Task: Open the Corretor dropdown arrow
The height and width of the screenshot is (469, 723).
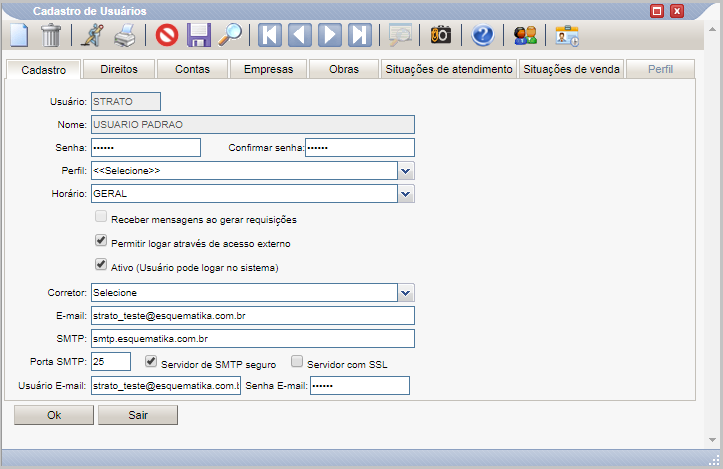Action: click(x=406, y=293)
